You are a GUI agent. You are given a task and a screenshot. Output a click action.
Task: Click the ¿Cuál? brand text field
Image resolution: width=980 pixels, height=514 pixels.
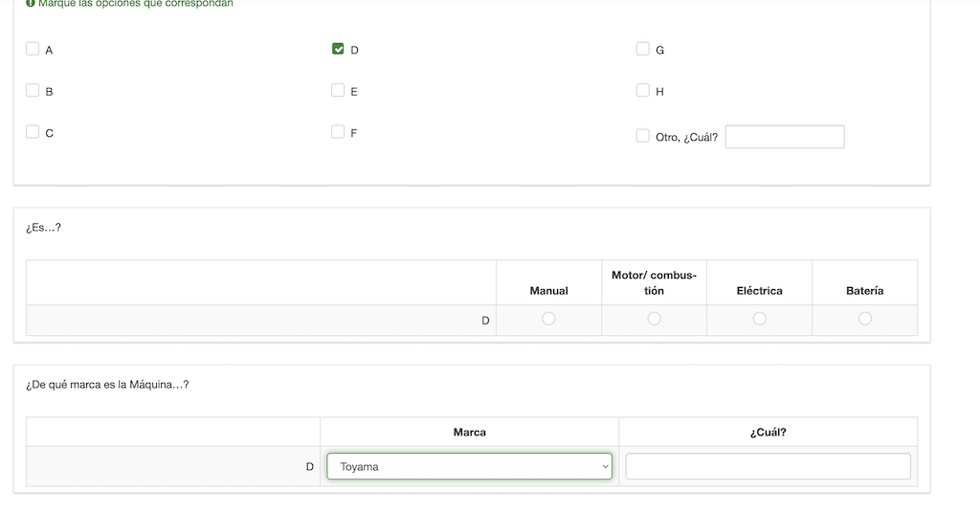tap(768, 466)
